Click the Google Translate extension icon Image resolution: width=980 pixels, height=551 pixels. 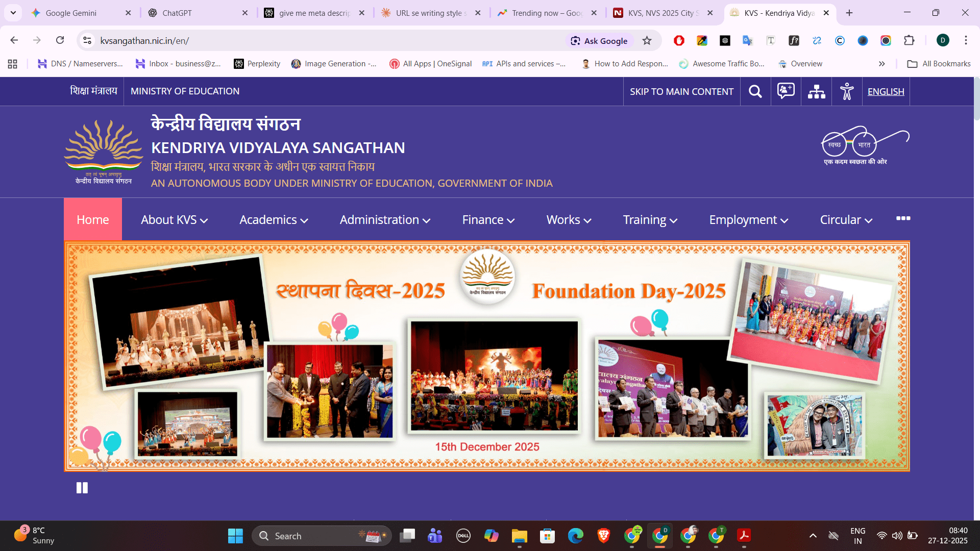point(748,41)
